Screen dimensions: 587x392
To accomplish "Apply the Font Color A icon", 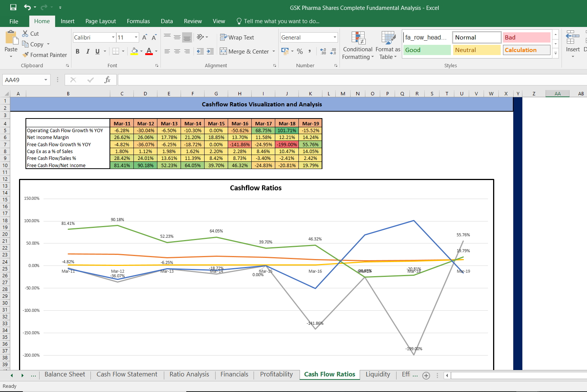I will tap(149, 51).
